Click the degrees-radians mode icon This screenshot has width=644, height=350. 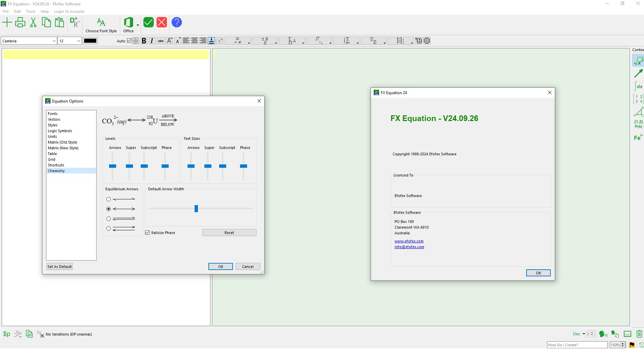(74, 22)
